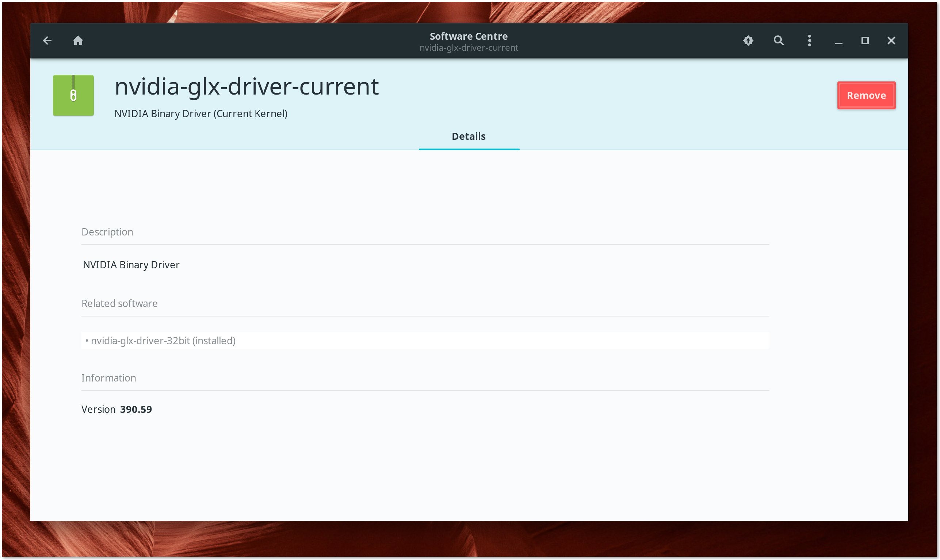Click the Information section heading

click(x=109, y=378)
